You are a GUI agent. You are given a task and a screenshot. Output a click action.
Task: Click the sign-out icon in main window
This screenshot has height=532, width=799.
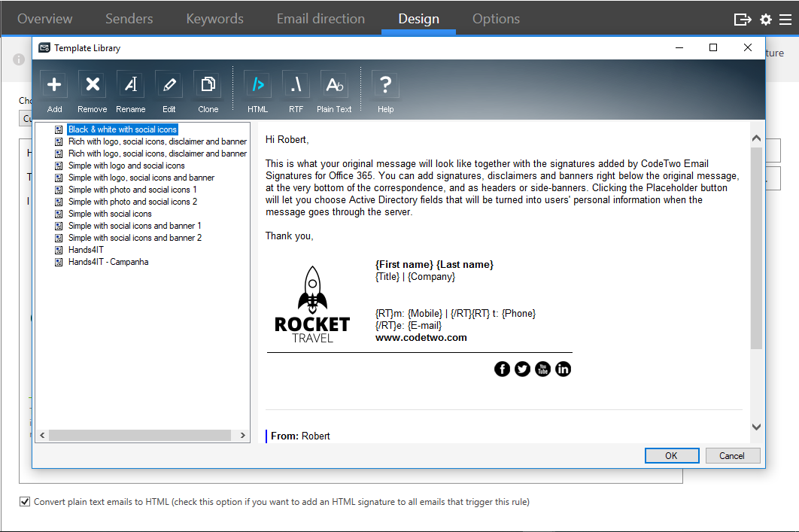tap(743, 20)
